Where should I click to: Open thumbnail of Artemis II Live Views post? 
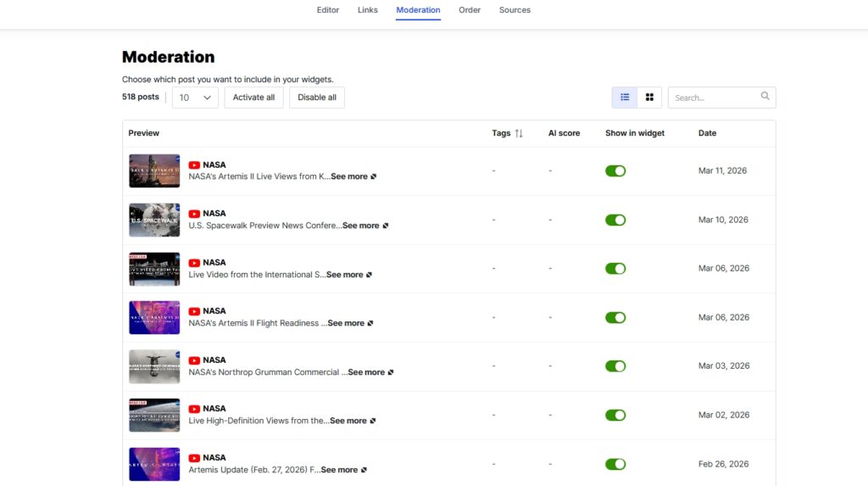[154, 170]
